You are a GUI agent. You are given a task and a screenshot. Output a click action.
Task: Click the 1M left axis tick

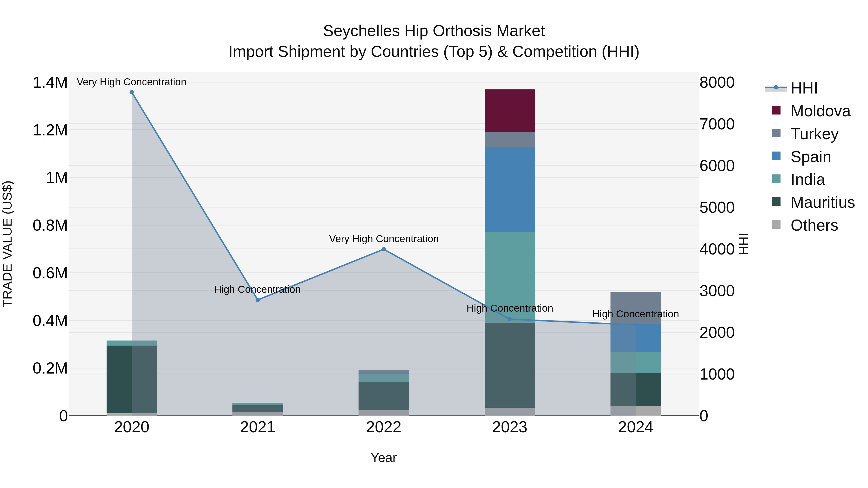57,177
